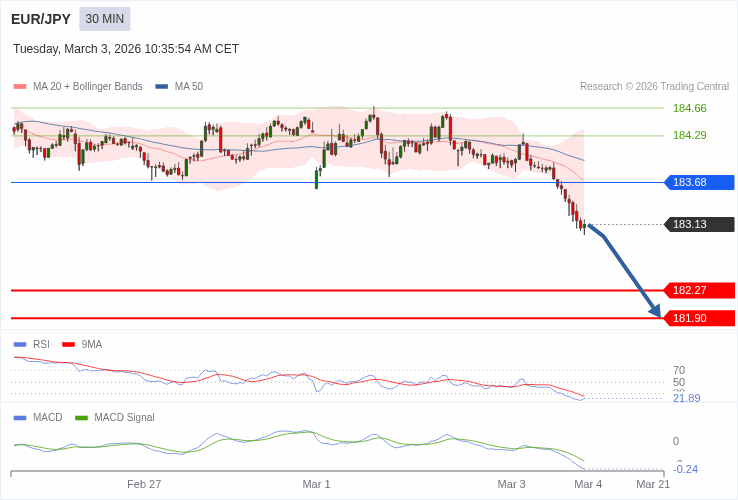Click the Research © 2026 Trading Central credit

tap(654, 87)
